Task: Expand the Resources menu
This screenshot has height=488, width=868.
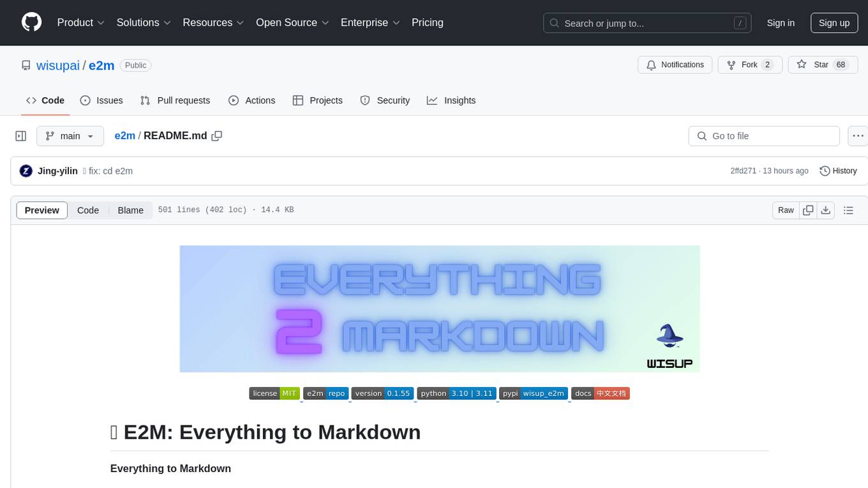Action: pyautogui.click(x=213, y=22)
